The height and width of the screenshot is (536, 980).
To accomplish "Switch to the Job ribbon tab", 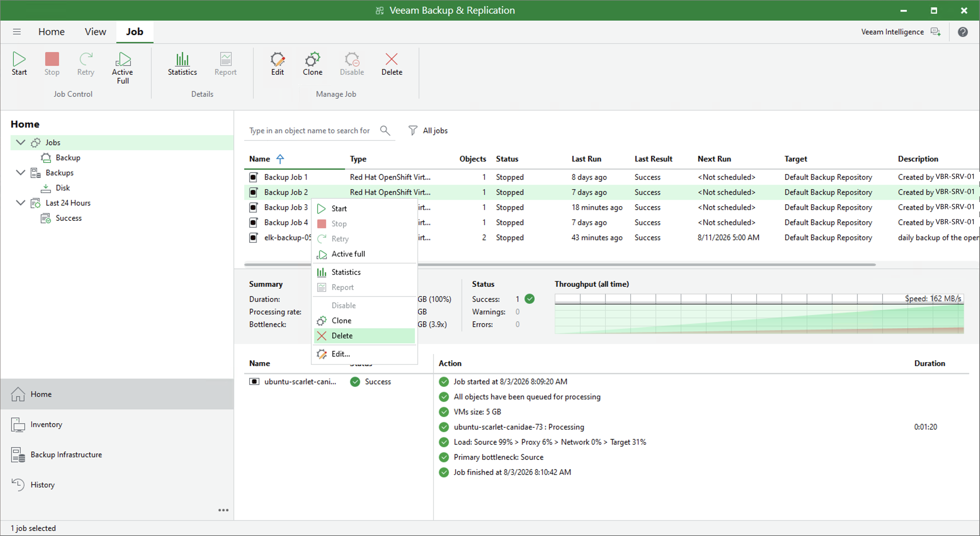I will pos(135,31).
